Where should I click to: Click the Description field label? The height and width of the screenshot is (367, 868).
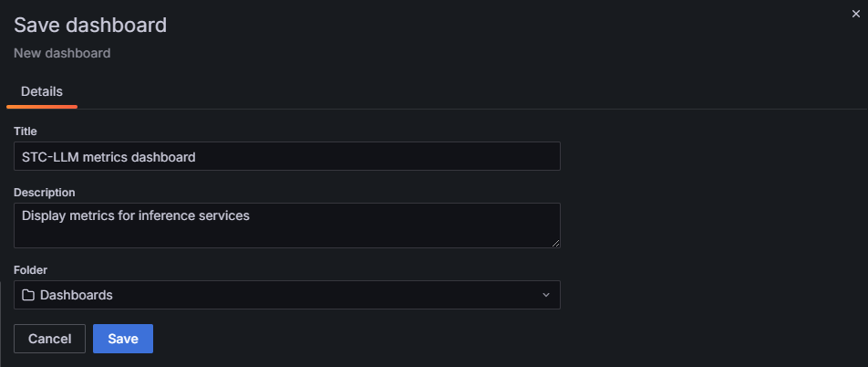click(x=44, y=193)
